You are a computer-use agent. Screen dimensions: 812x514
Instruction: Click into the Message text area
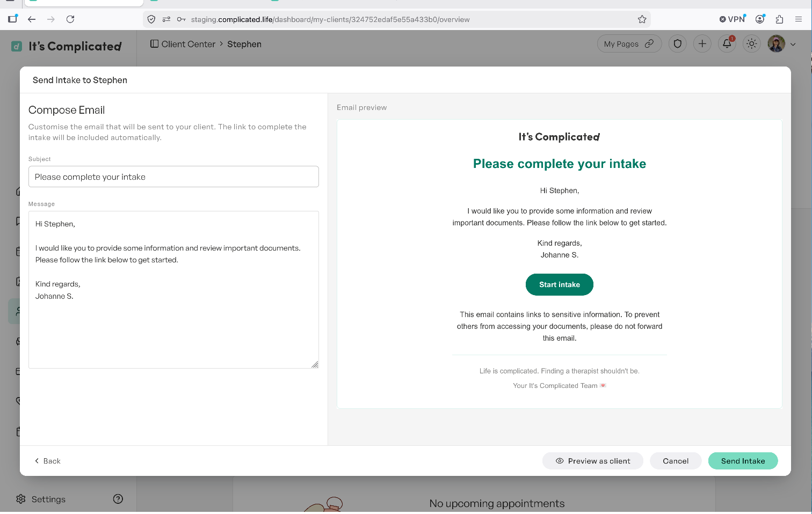coord(173,290)
